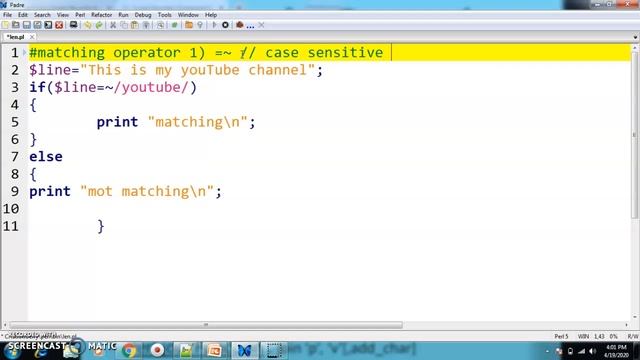Click the green toolbar icon after Find
The width and height of the screenshot is (640, 360).
tap(174, 25)
